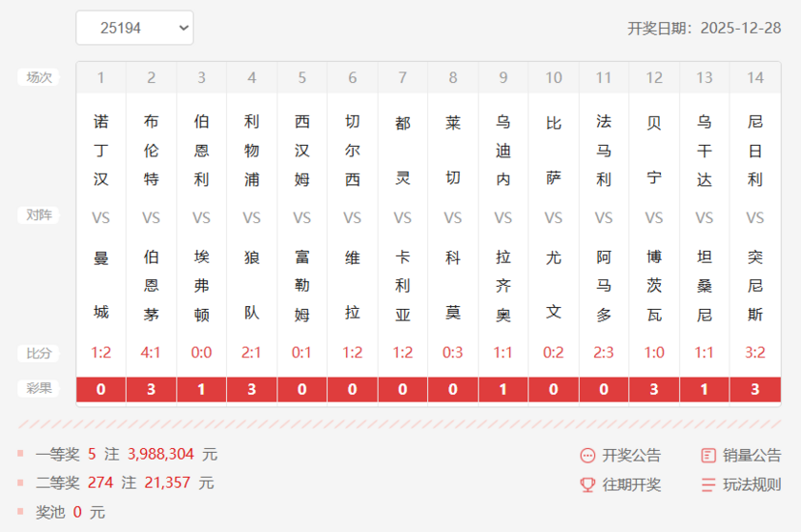Click the 奖池 0 元 line

coord(70,512)
